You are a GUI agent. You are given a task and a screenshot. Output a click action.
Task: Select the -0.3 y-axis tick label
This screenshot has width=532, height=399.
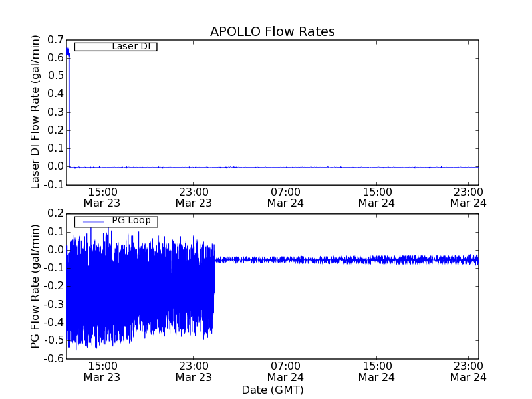54,305
